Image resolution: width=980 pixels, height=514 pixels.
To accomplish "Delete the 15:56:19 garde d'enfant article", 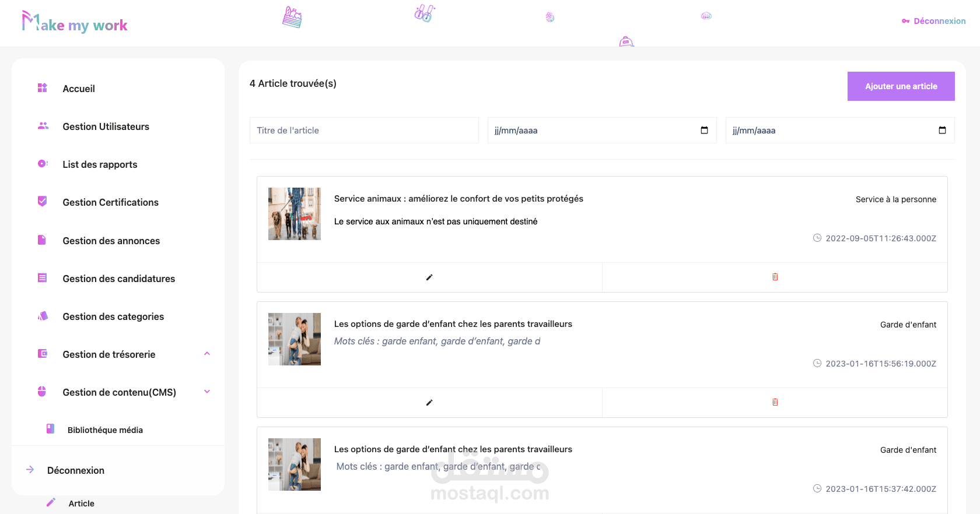I will 775,402.
